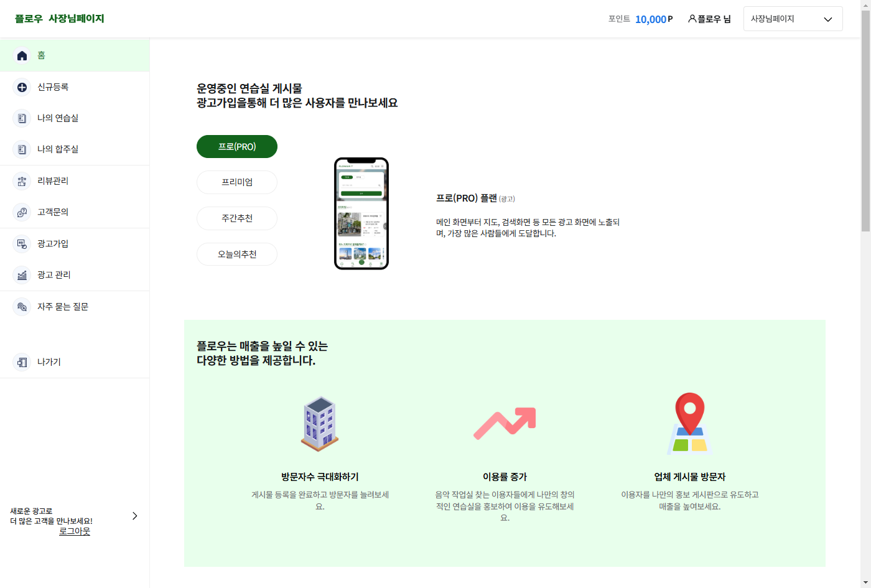Viewport: 871px width, 588px height.
Task: Select the 주간추천 plan option
Action: (237, 218)
